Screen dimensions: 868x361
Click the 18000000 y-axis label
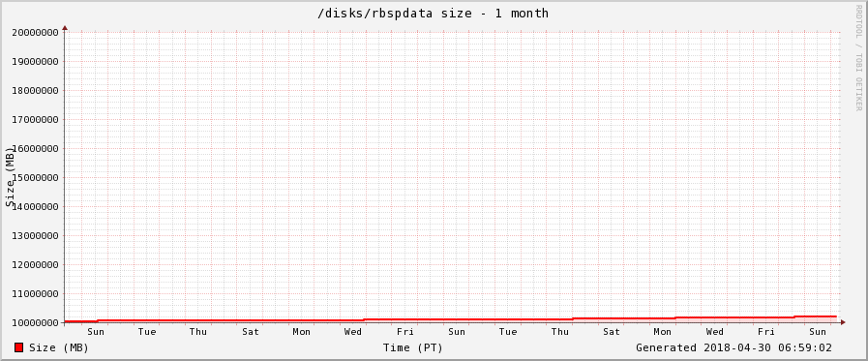coord(36,90)
